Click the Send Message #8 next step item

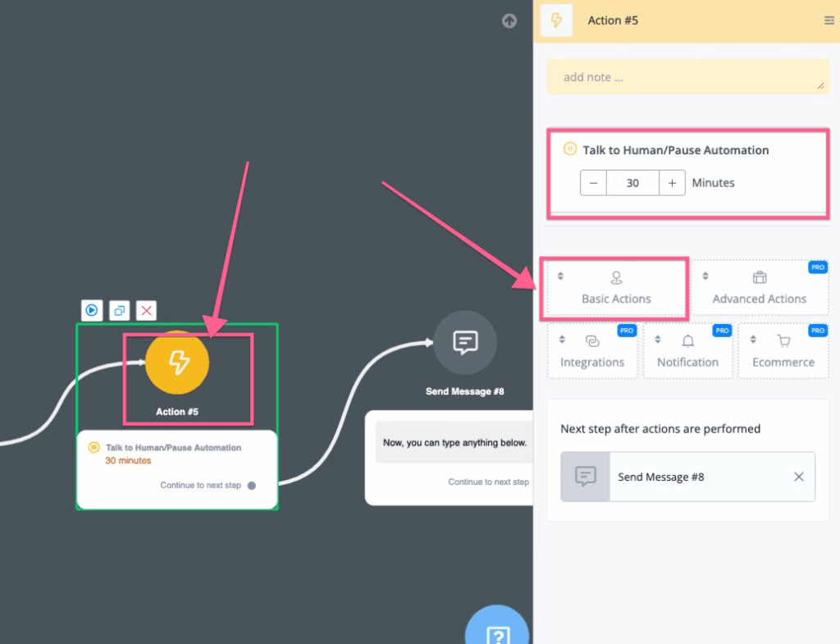[660, 477]
